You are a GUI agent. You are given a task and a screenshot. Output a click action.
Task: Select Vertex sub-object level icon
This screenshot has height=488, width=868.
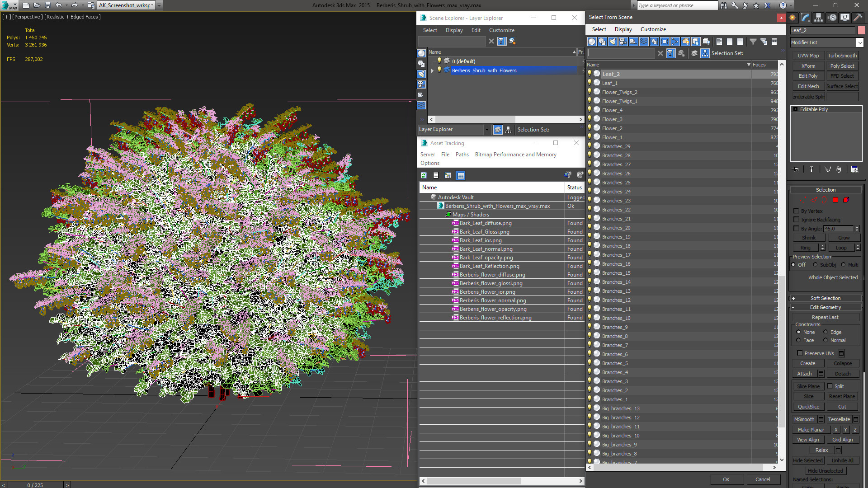803,200
